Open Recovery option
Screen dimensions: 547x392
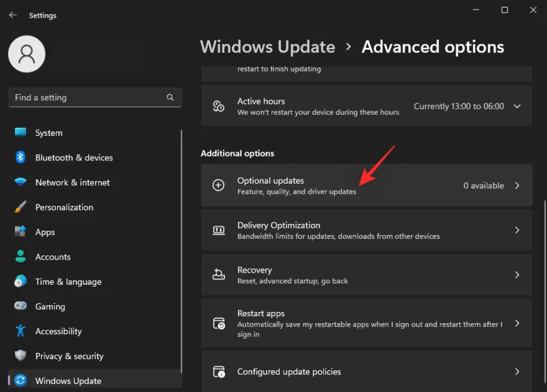366,275
